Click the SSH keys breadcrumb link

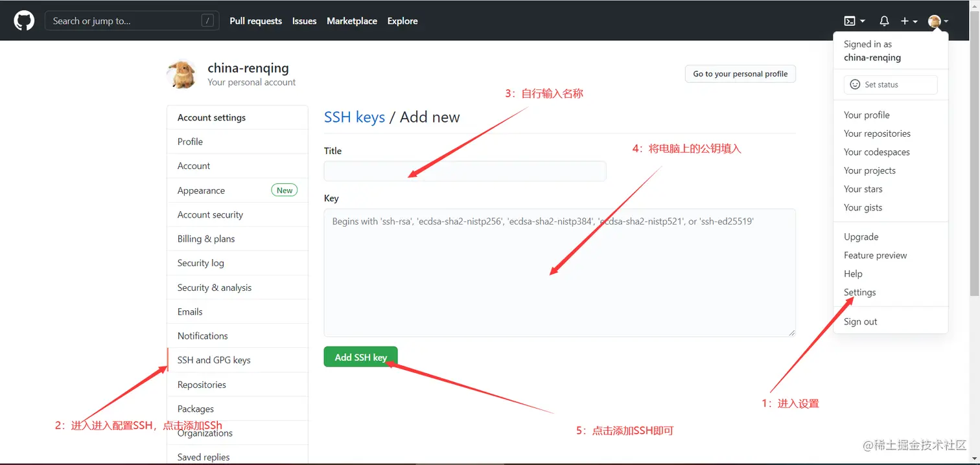355,117
